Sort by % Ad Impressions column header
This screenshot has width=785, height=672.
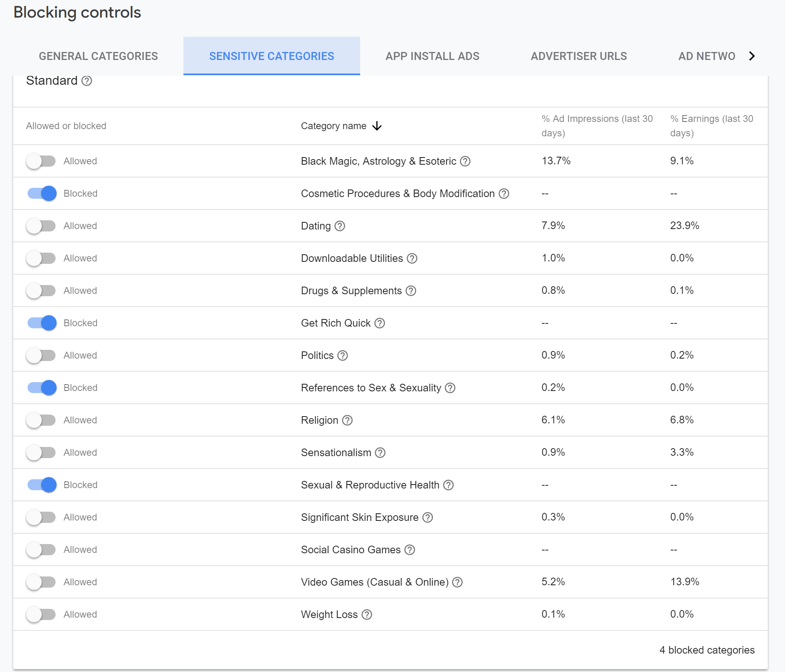[x=597, y=126]
